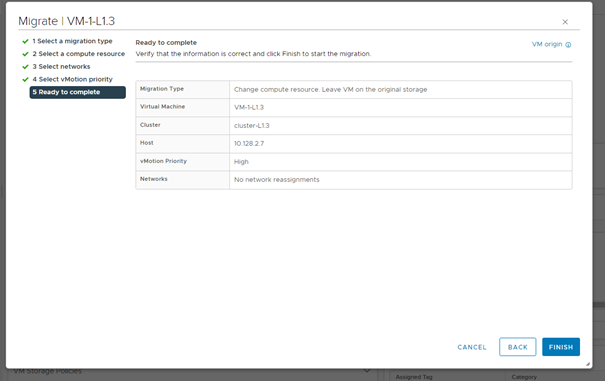Select the 'Change compute resource' value text

[330, 90]
